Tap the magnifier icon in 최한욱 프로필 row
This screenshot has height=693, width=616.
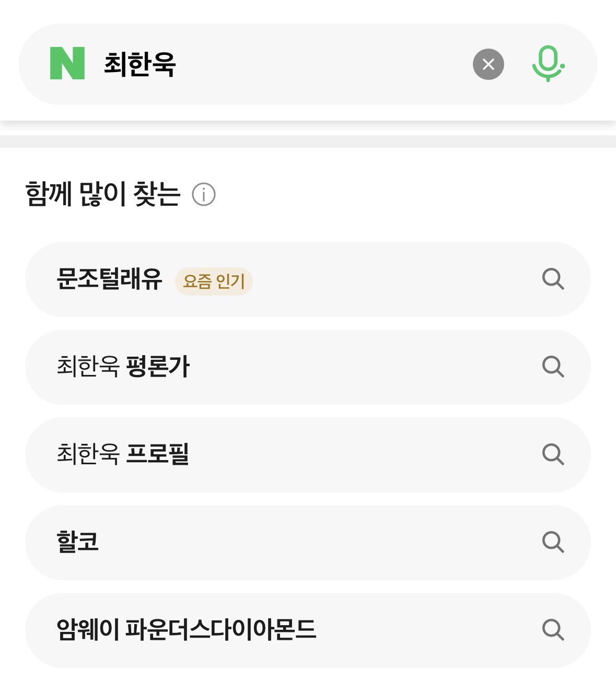point(553,455)
